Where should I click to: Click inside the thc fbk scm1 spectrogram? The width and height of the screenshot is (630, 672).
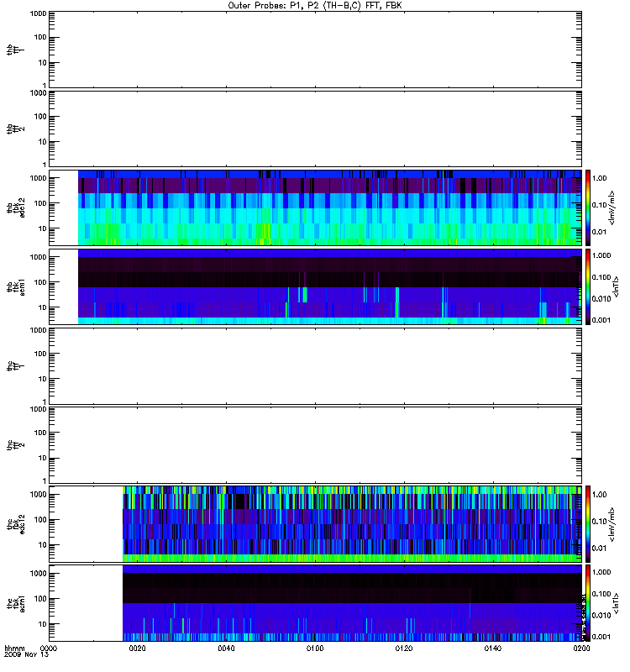point(352,603)
